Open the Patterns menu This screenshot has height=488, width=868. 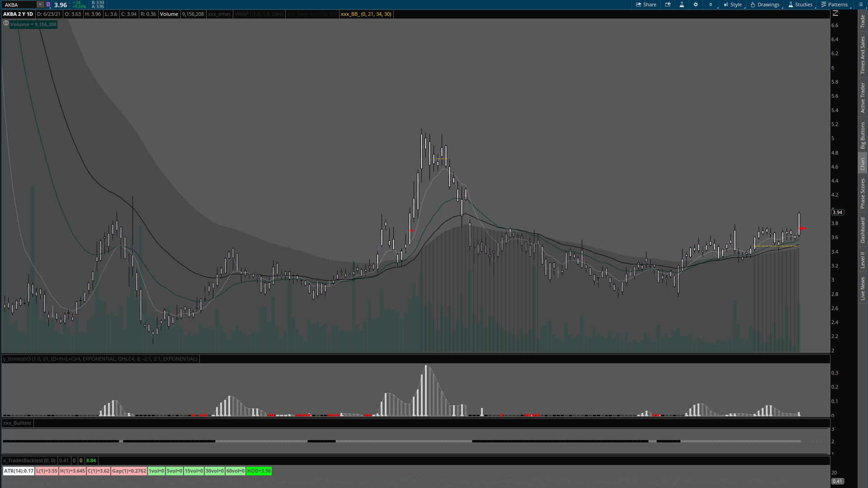point(835,5)
